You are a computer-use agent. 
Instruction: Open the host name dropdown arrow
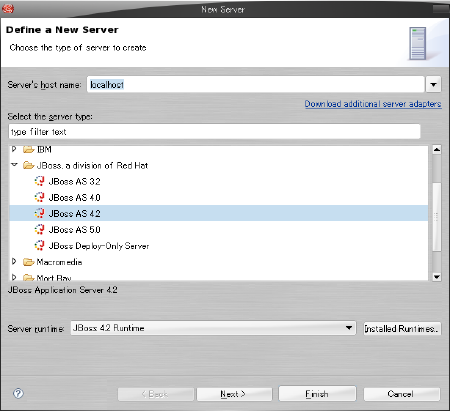click(x=433, y=85)
